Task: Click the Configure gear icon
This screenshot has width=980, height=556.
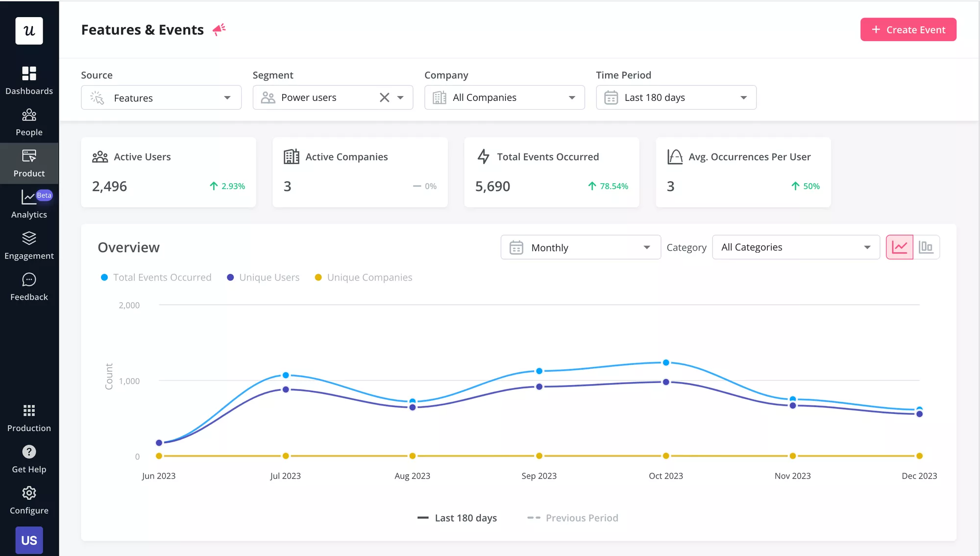Action: [29, 493]
